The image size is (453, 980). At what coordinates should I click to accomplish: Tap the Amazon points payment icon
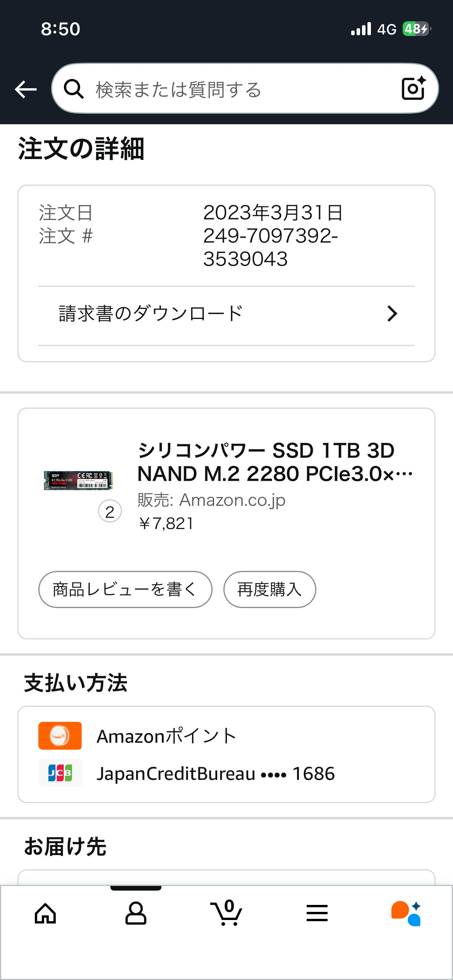[x=60, y=735]
